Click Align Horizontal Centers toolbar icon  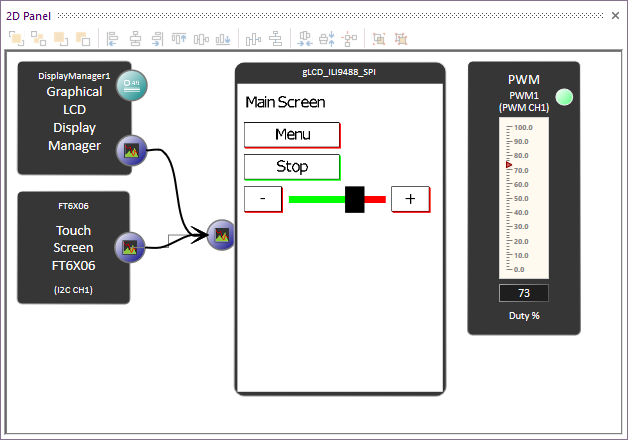click(135, 39)
